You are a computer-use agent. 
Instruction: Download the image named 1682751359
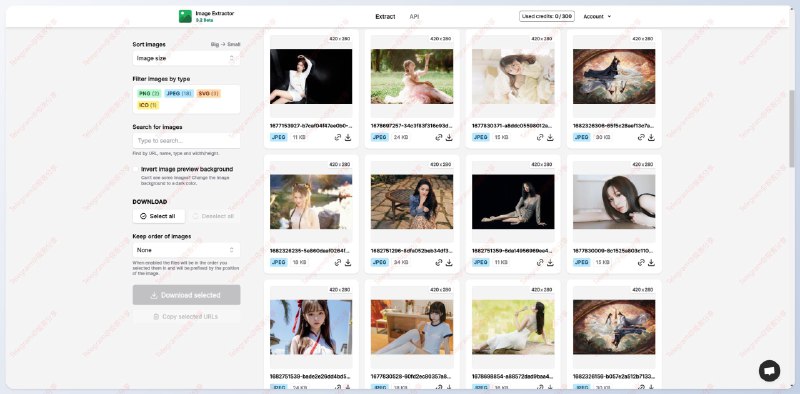550,262
